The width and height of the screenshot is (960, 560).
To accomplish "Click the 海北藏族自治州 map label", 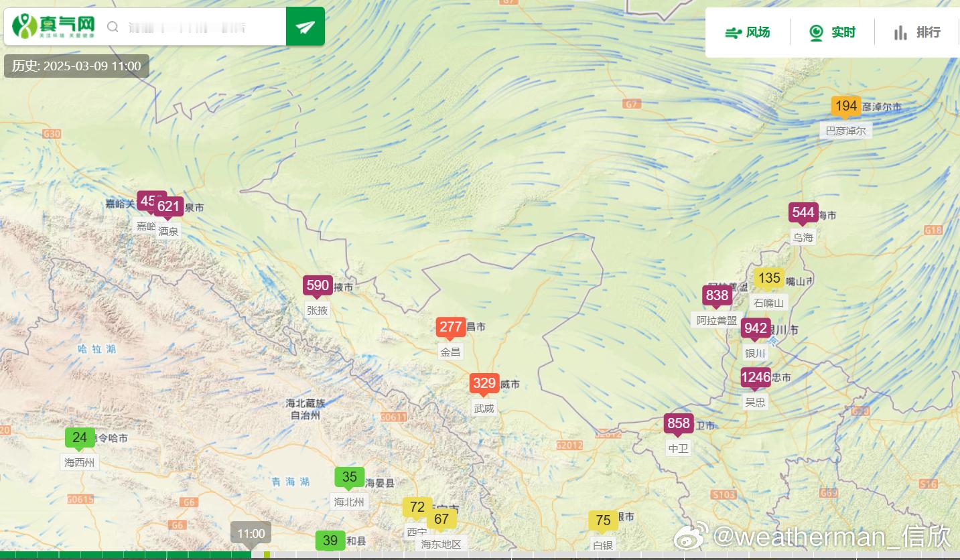I will click(x=305, y=409).
